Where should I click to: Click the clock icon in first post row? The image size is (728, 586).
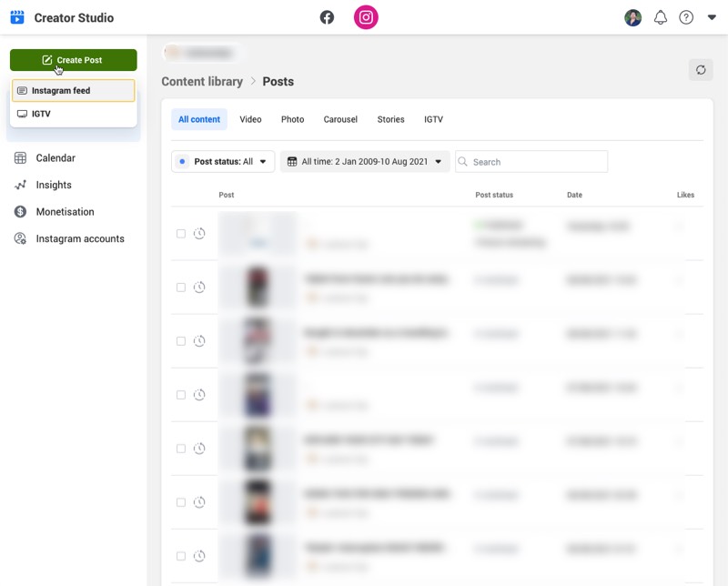[x=199, y=233]
